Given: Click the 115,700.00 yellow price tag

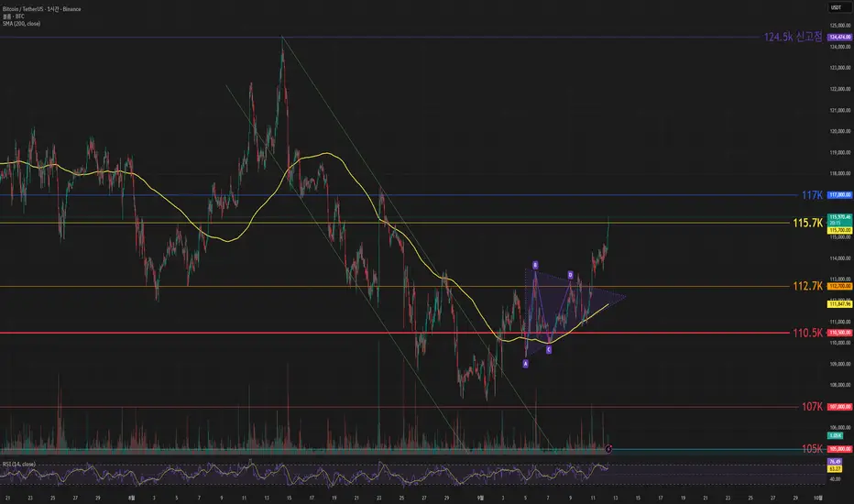Looking at the screenshot, I should click(840, 231).
